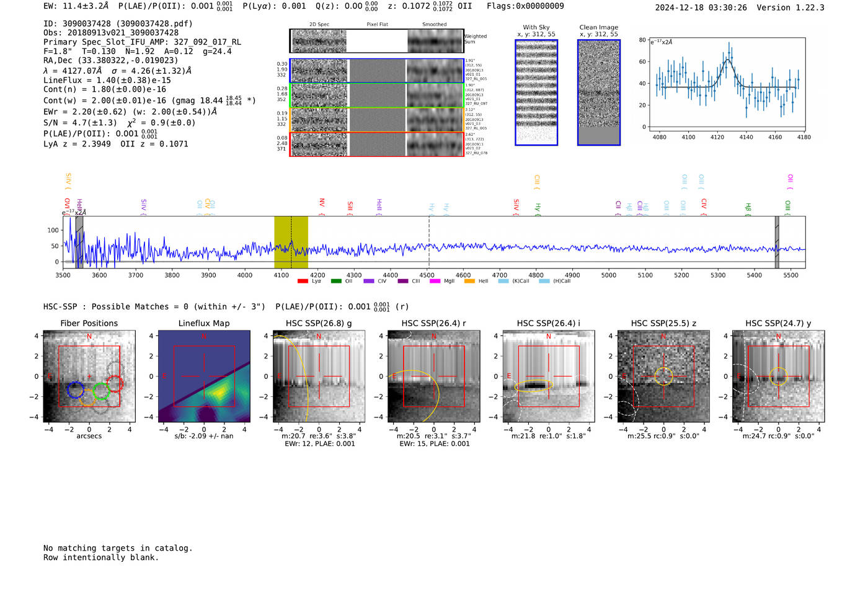Click the yellow highlighted band in full spectrum
Image resolution: width=868 pixels, height=591 pixels.
click(x=291, y=242)
